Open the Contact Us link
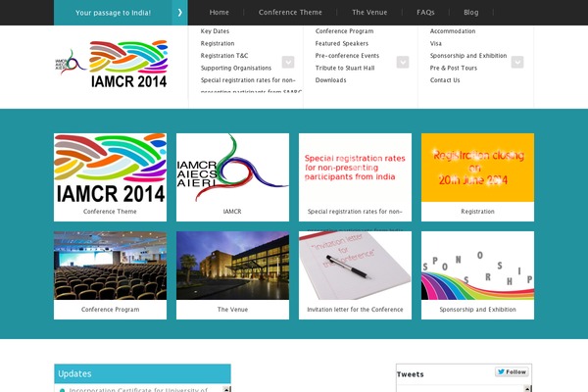The image size is (588, 392). click(x=445, y=80)
